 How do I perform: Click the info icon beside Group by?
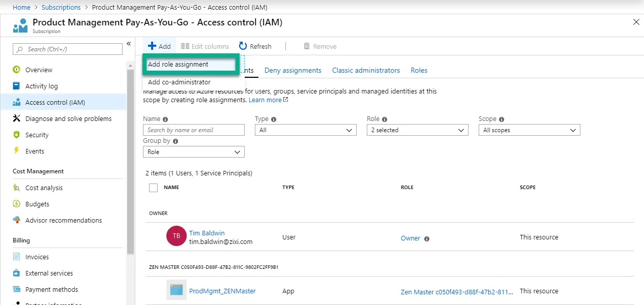tap(175, 141)
